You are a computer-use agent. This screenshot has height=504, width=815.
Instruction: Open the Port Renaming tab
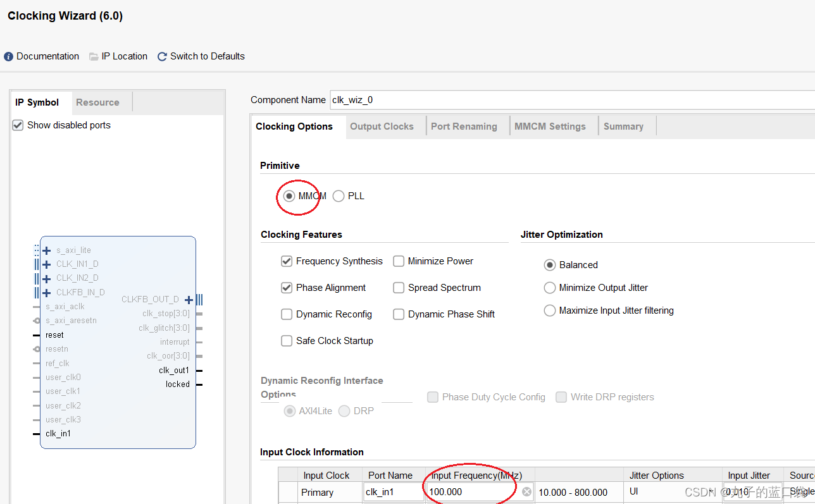[464, 126]
